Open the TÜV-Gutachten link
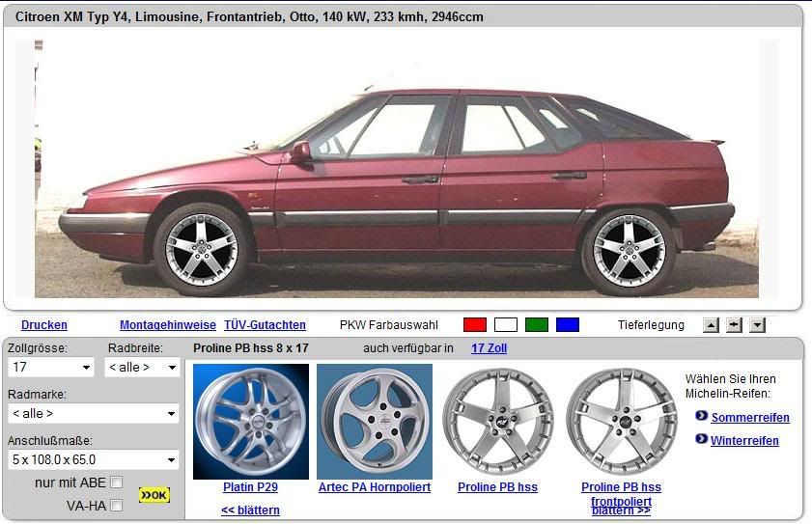 click(x=265, y=325)
